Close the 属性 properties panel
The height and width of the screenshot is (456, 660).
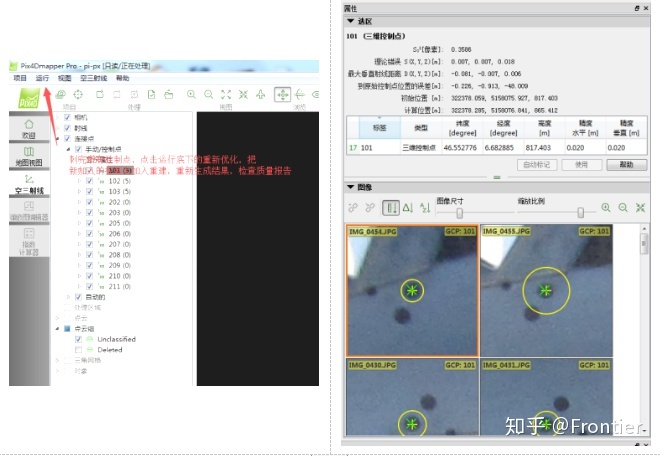(646, 8)
